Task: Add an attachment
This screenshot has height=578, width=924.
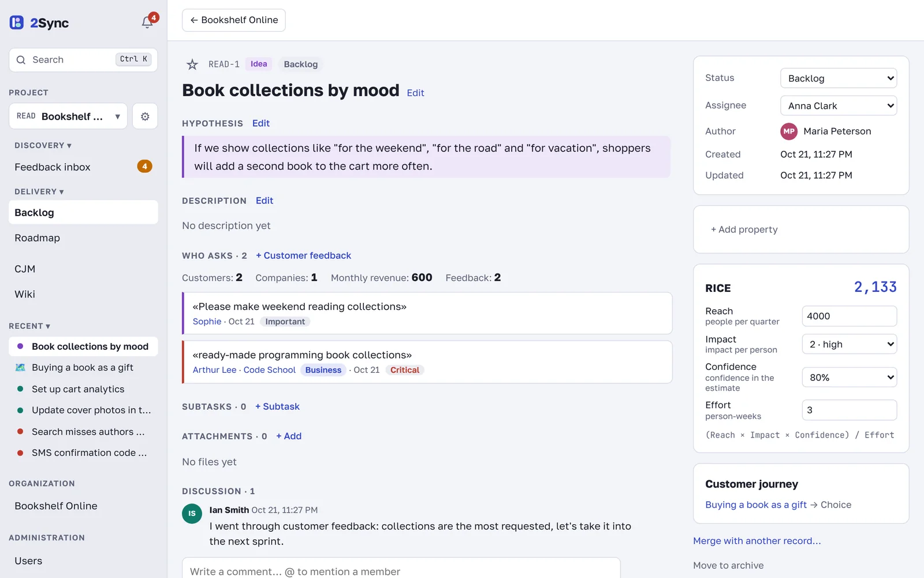Action: click(289, 436)
